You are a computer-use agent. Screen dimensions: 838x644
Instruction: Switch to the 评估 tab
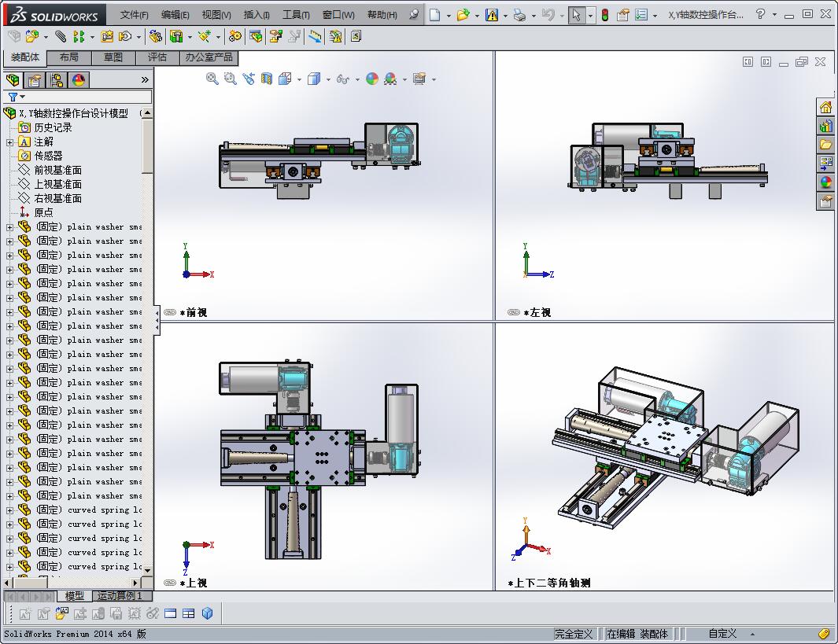pos(157,57)
